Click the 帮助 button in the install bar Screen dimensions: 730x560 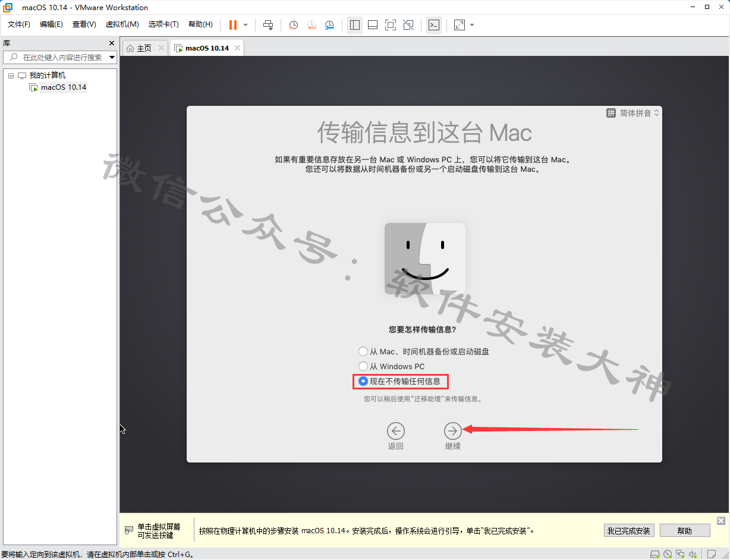tap(685, 531)
